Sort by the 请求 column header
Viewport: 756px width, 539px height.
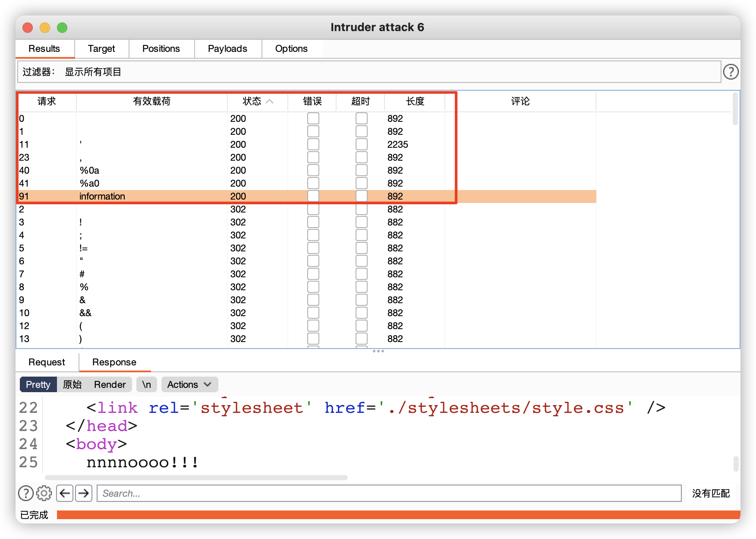tap(47, 101)
